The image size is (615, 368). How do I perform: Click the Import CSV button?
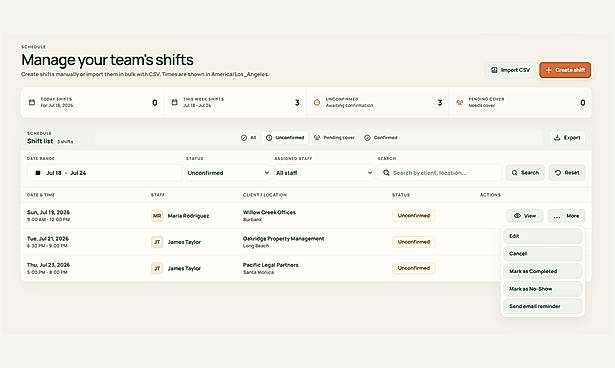(511, 70)
